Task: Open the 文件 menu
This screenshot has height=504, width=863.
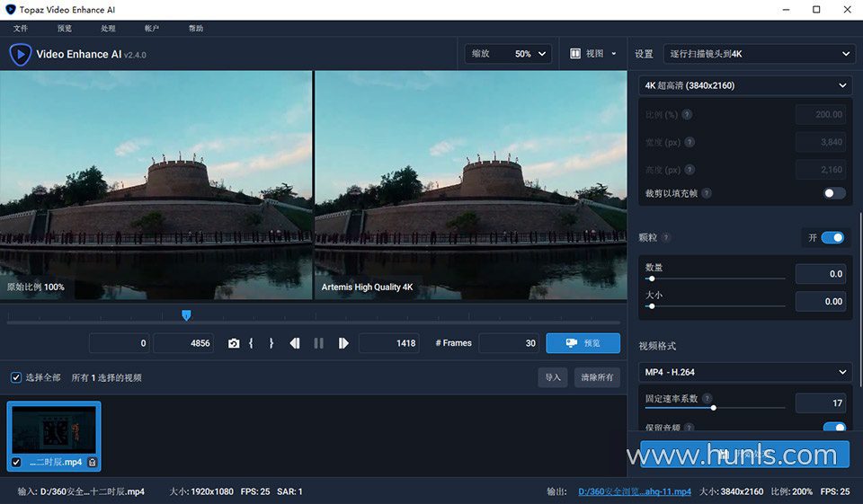Action: click(21, 29)
